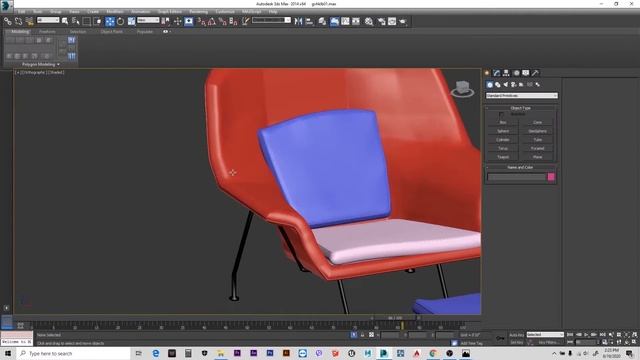Open the Rendered Frame Window
This screenshot has height=360, width=640.
click(392, 21)
